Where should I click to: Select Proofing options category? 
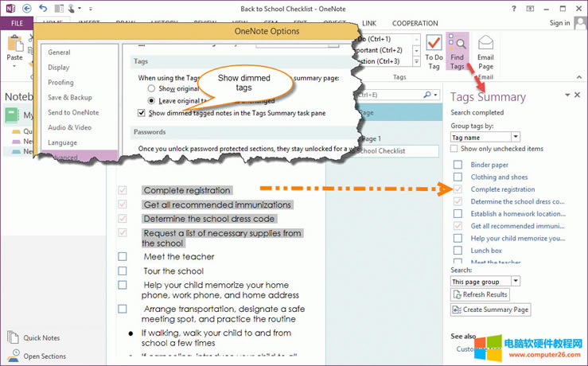(60, 83)
